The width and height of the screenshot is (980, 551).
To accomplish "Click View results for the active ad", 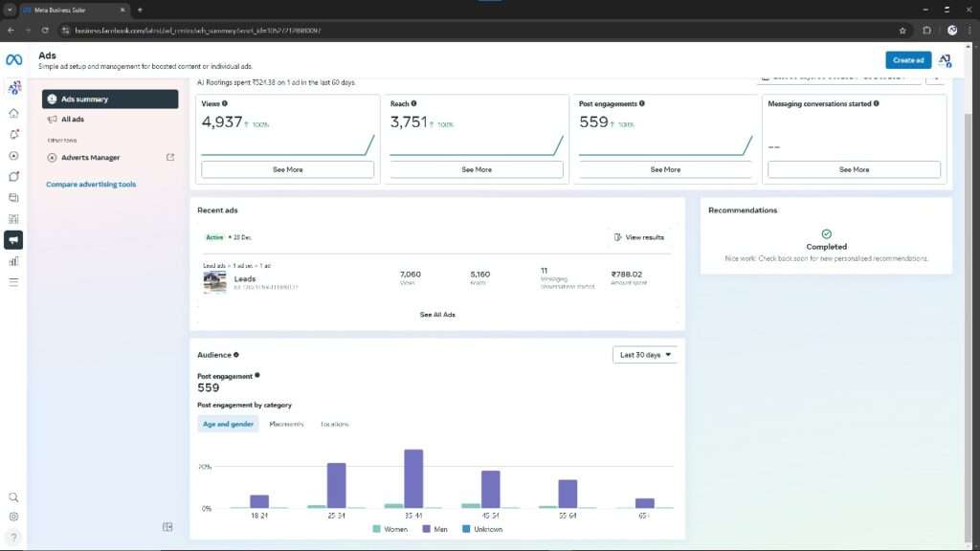I will pyautogui.click(x=638, y=237).
